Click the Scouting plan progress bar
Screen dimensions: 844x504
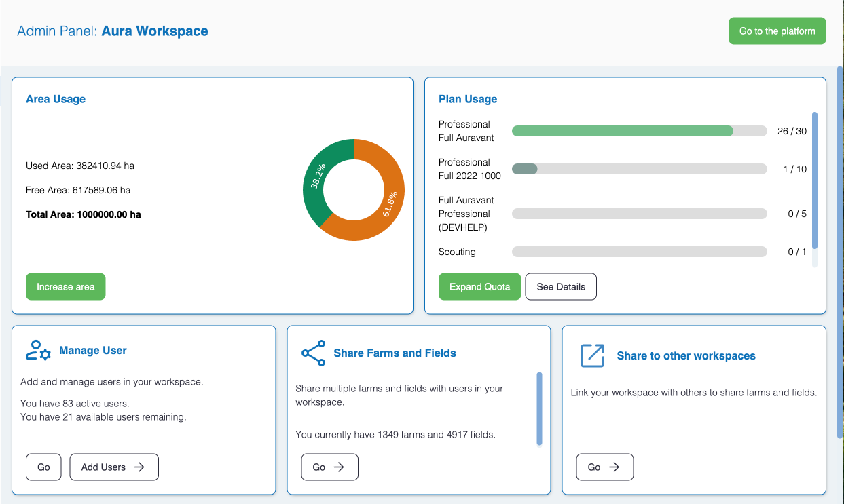tap(639, 252)
